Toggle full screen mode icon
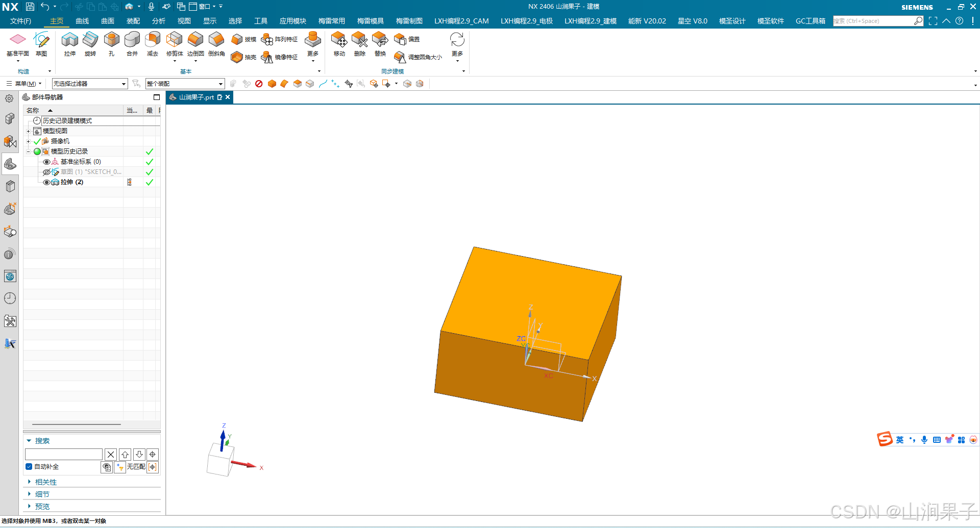The image size is (980, 528). coord(933,21)
